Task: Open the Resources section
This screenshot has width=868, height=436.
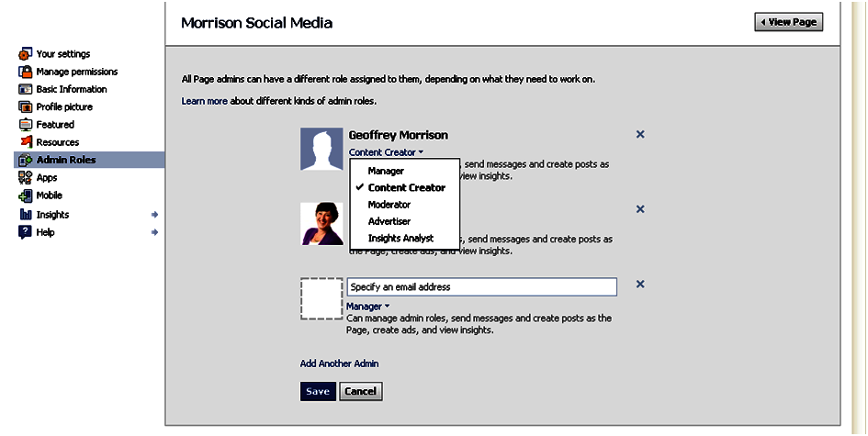Action: (x=58, y=142)
